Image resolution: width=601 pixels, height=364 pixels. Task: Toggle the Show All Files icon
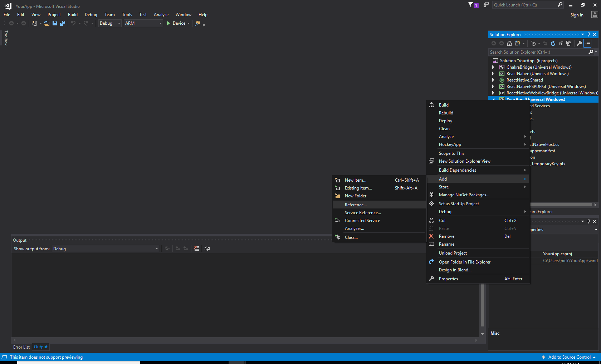point(569,43)
